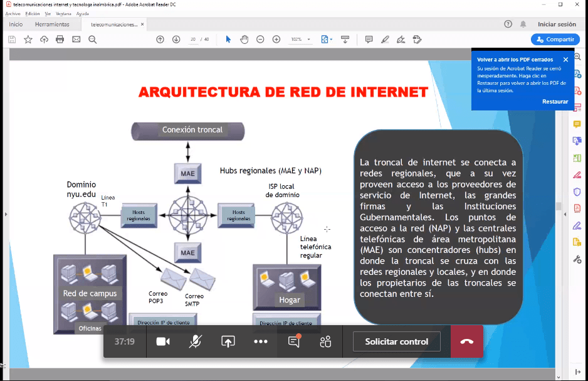This screenshot has height=381, width=588.
Task: Switch to the Herramientas tab
Action: [52, 24]
